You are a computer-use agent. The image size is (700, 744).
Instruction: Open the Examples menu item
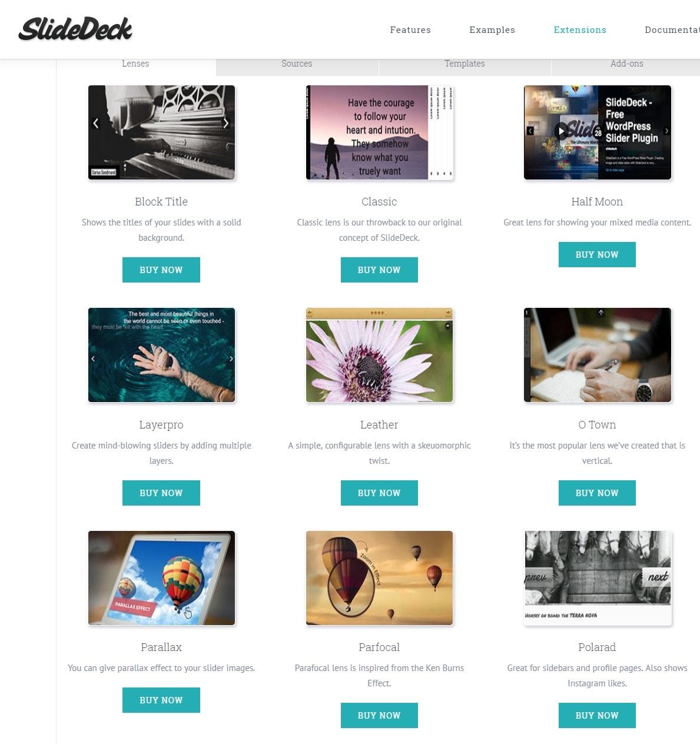[492, 29]
